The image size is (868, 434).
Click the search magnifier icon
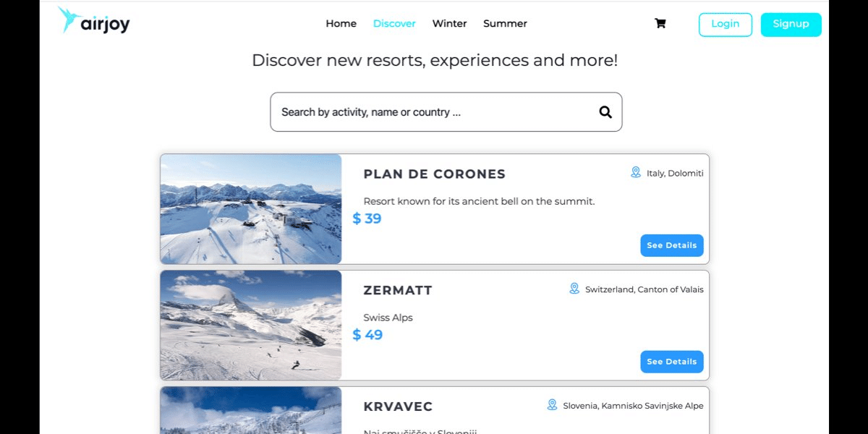pyautogui.click(x=605, y=112)
